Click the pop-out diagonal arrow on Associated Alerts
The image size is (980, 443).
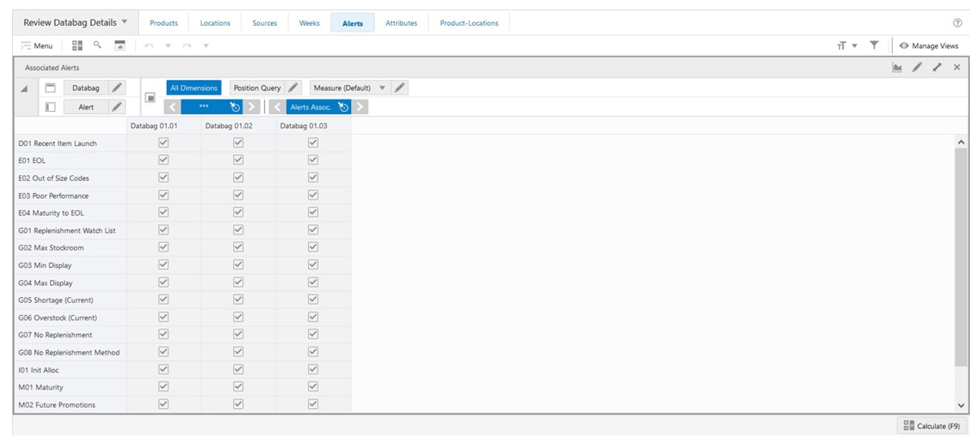point(937,67)
